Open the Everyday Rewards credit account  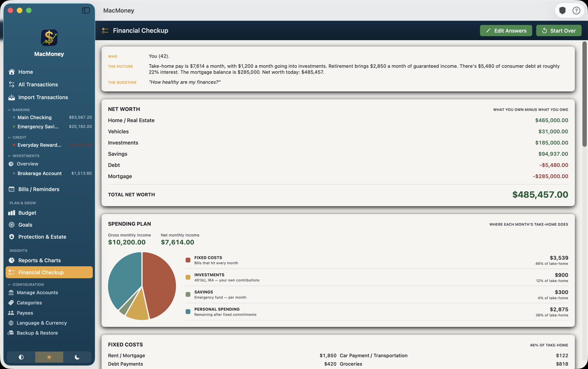[52, 145]
